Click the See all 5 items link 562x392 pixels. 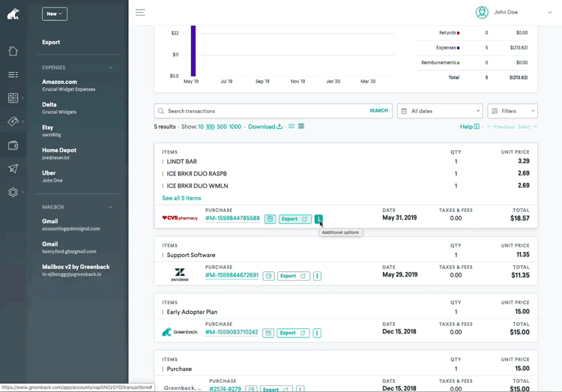point(181,198)
